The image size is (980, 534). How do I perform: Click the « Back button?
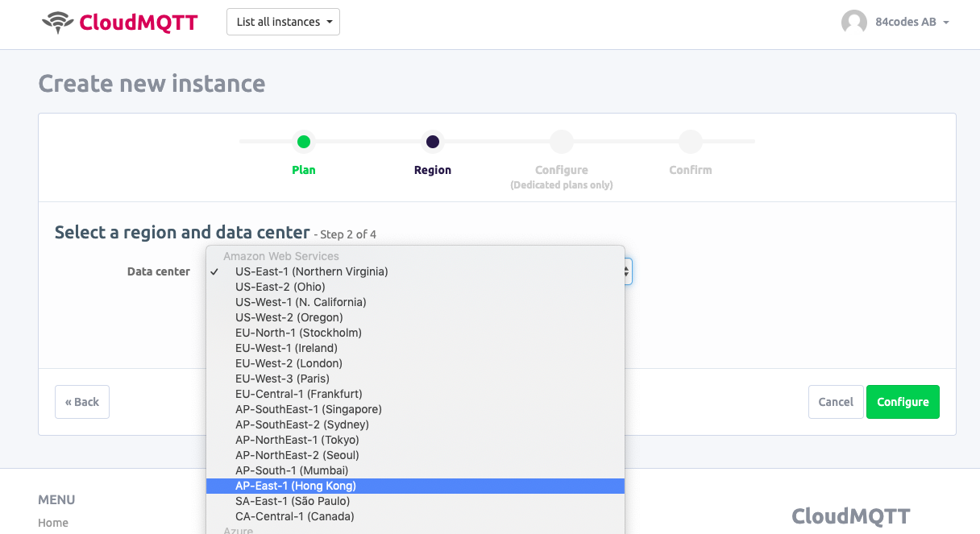click(82, 402)
